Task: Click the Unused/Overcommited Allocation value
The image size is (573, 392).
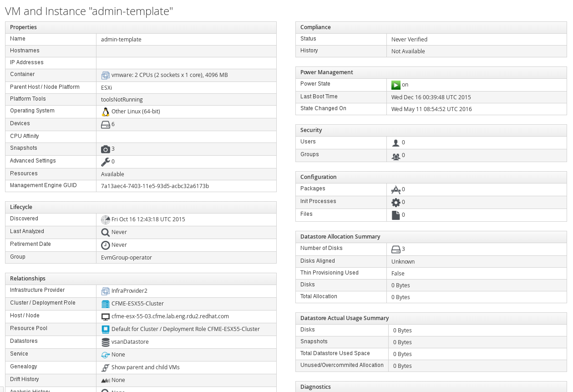Action: [402, 366]
